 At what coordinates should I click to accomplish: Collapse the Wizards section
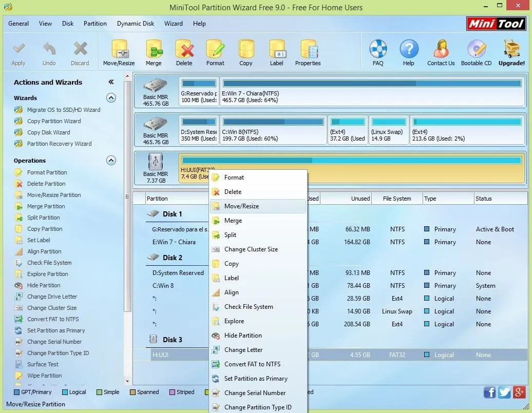tap(111, 98)
